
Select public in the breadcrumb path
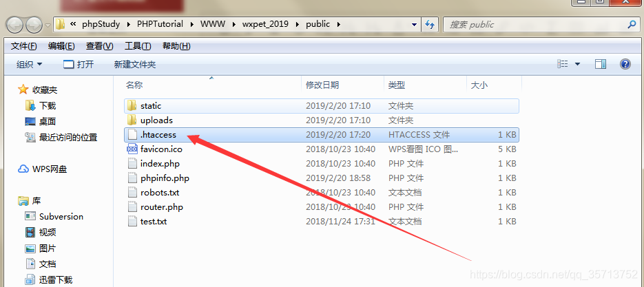click(318, 24)
